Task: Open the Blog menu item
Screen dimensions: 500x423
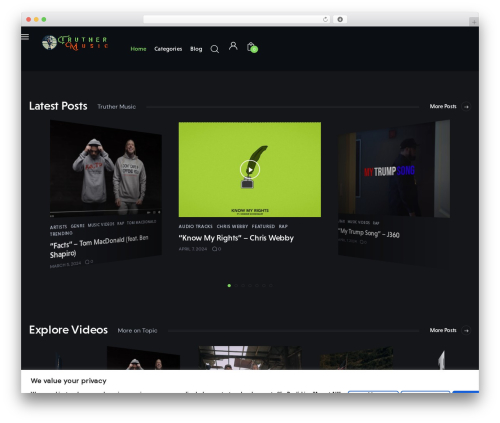Action: pos(196,49)
